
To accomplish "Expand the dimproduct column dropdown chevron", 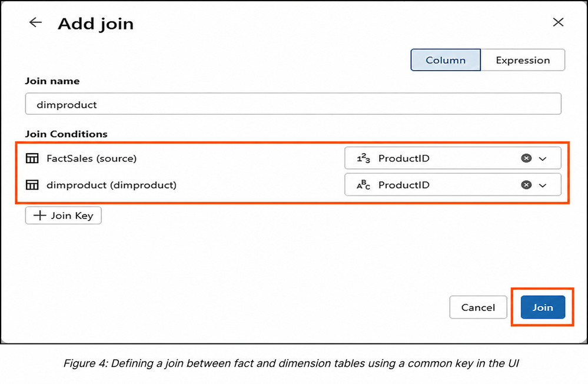I will pos(543,186).
